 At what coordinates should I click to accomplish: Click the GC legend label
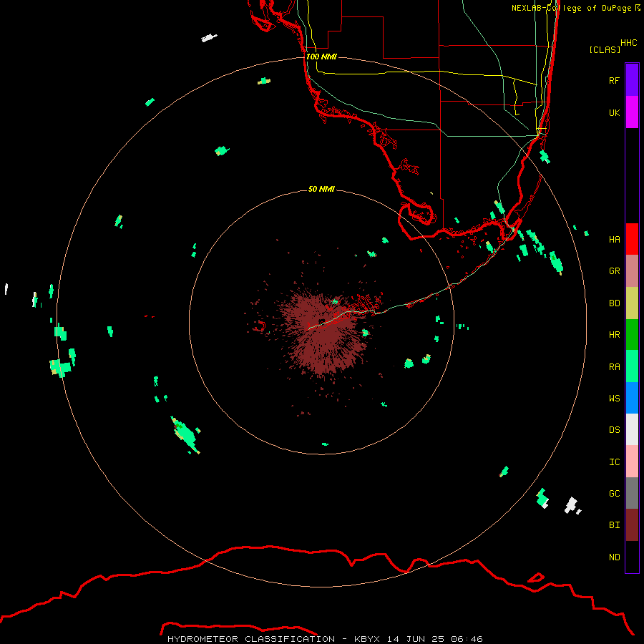pyautogui.click(x=614, y=494)
